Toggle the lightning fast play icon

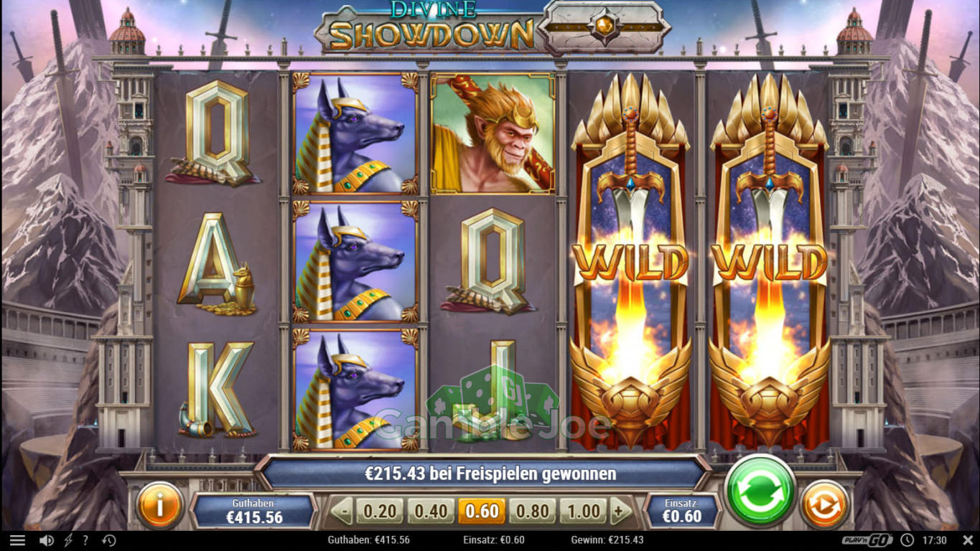tap(68, 540)
